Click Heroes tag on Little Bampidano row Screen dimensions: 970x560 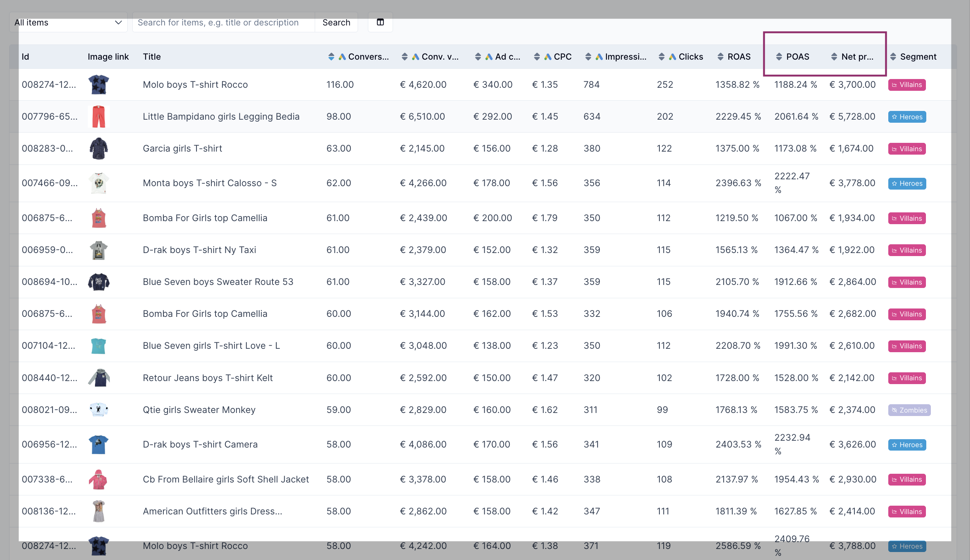point(907,117)
